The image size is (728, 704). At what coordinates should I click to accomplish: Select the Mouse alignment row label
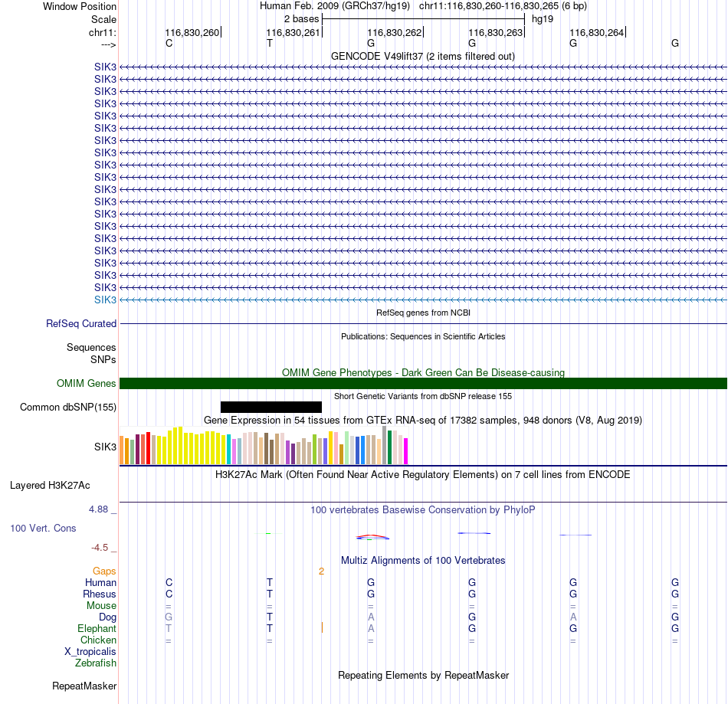click(101, 606)
